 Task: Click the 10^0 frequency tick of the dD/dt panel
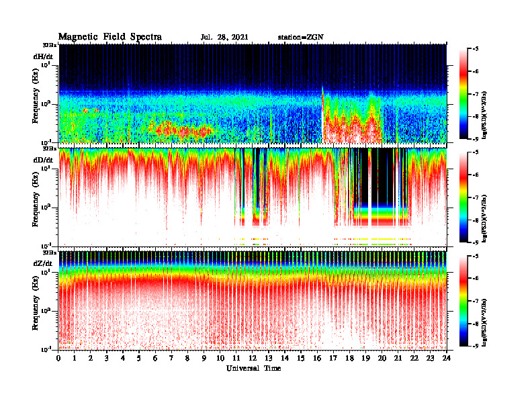46,207
